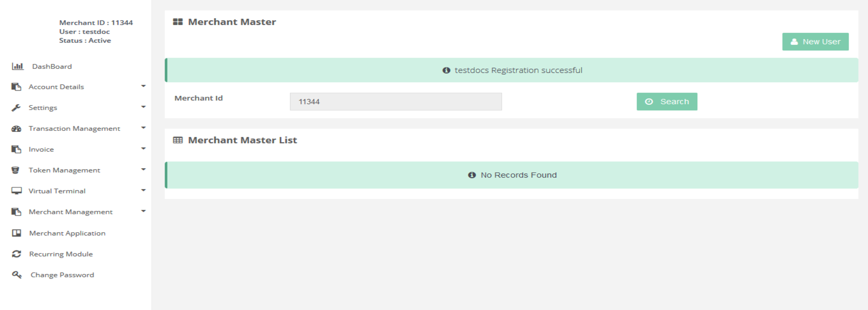This screenshot has height=310, width=868.
Task: Click the New User button
Action: pyautogui.click(x=815, y=41)
